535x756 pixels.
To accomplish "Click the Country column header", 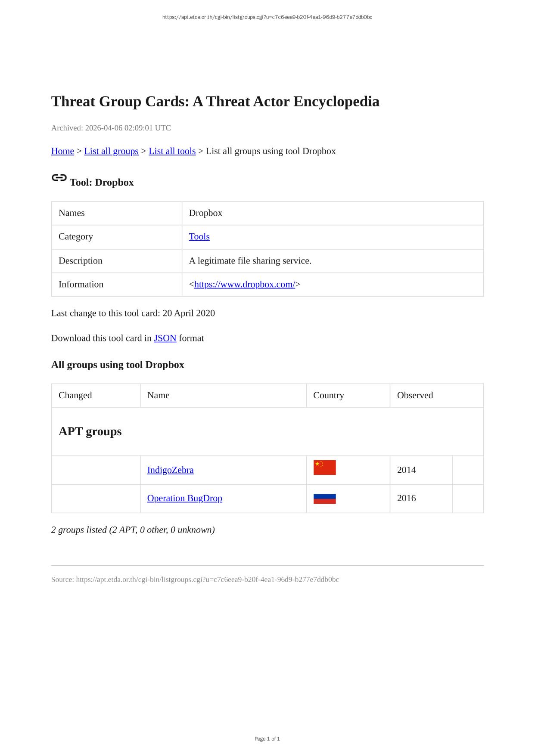I will [x=328, y=395].
